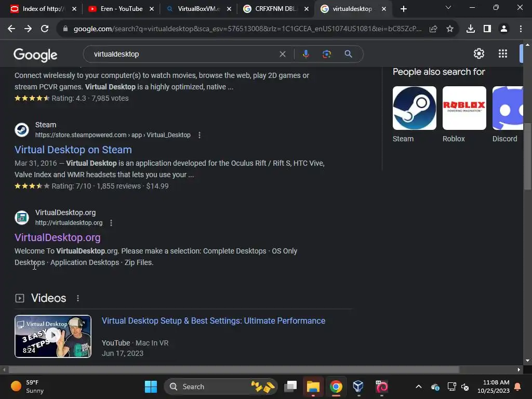The height and width of the screenshot is (399, 532).
Task: Open options for Steam result
Action: click(x=199, y=135)
